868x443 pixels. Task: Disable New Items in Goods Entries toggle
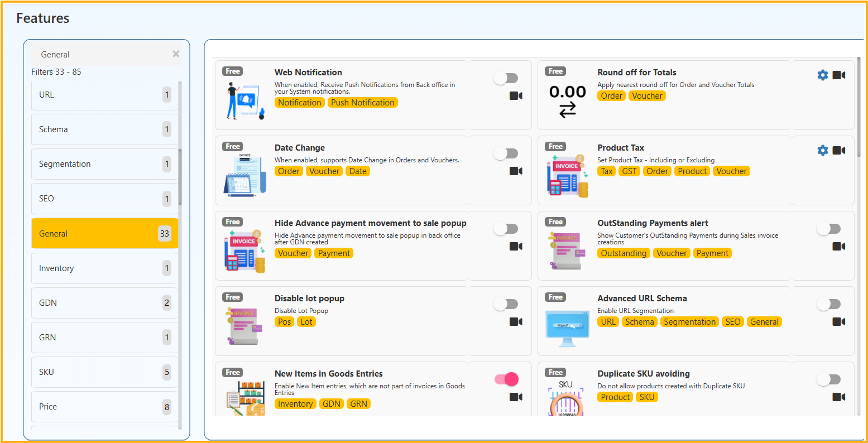coord(506,380)
